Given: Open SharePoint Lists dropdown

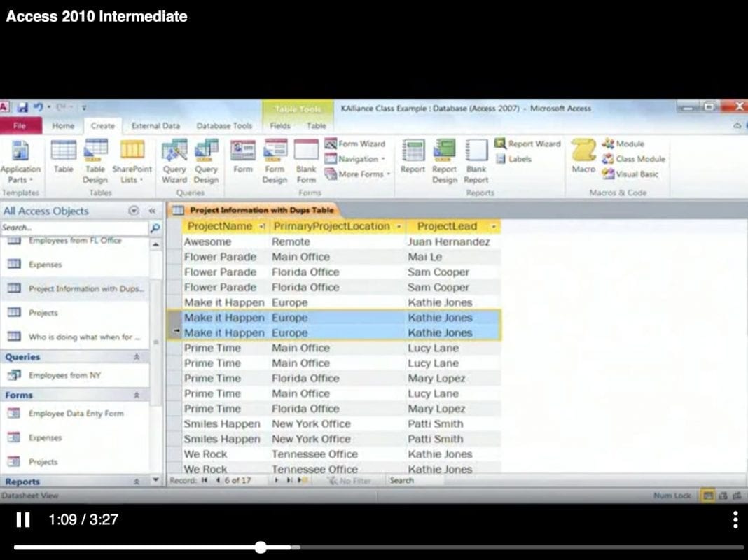Looking at the screenshot, I should (x=132, y=162).
